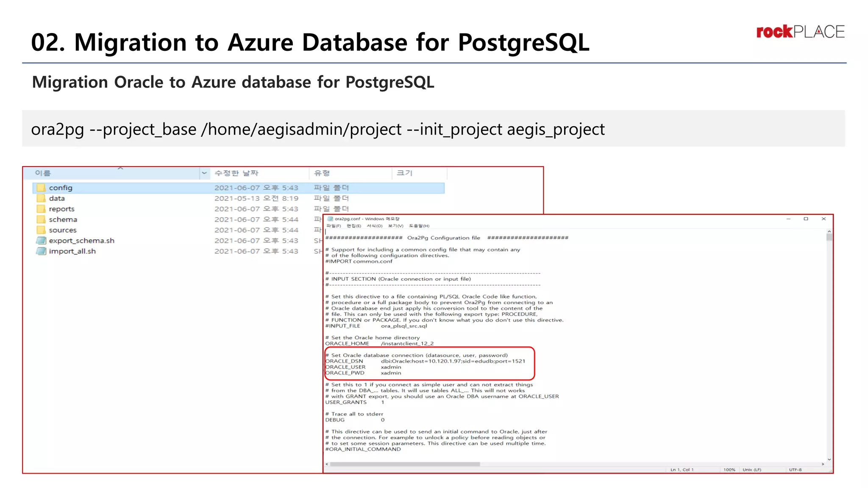Click the horizontal scrollbar thumb in Notepad
This screenshot has width=868, height=488.
pyautogui.click(x=405, y=464)
